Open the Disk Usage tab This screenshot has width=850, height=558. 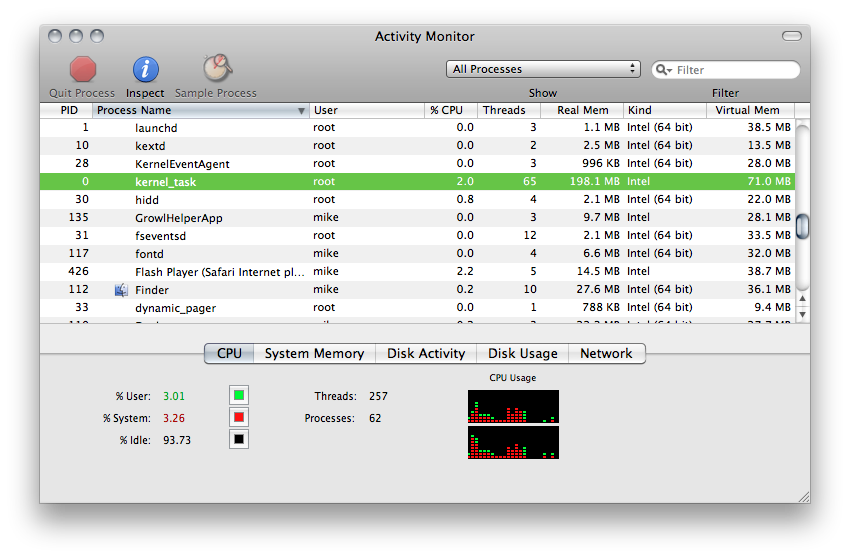coord(523,354)
